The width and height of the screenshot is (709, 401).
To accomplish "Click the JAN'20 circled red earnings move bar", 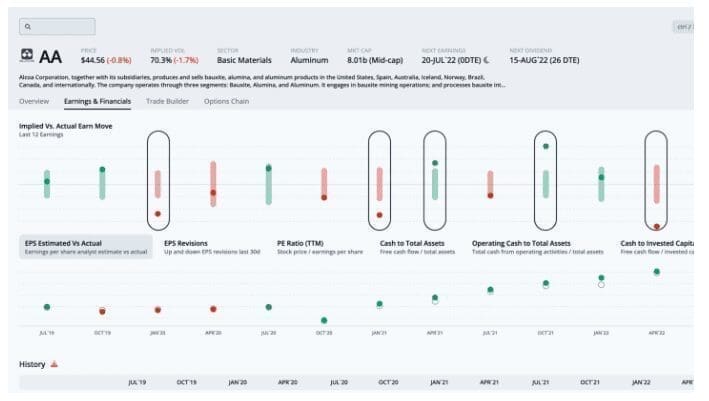I will coord(158,186).
